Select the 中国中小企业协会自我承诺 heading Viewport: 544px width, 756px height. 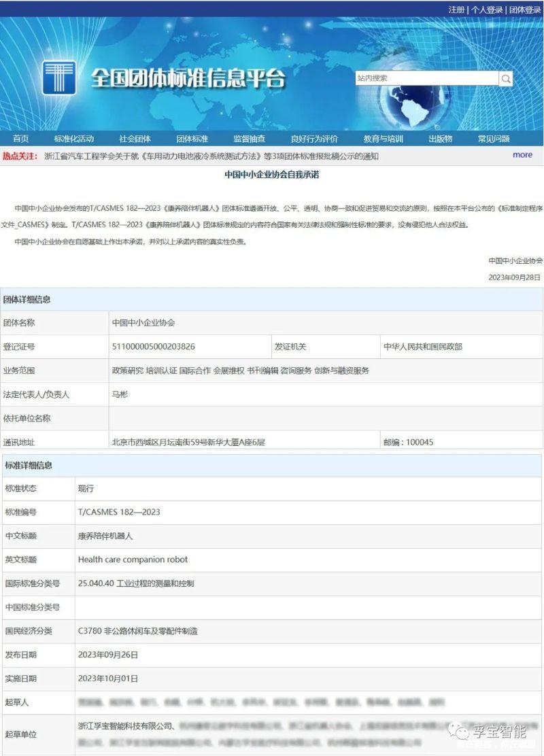click(272, 175)
